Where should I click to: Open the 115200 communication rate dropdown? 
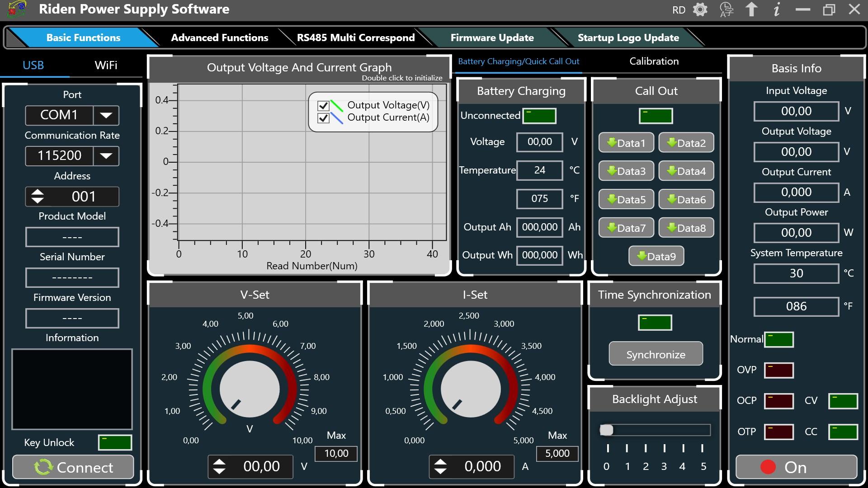point(106,156)
